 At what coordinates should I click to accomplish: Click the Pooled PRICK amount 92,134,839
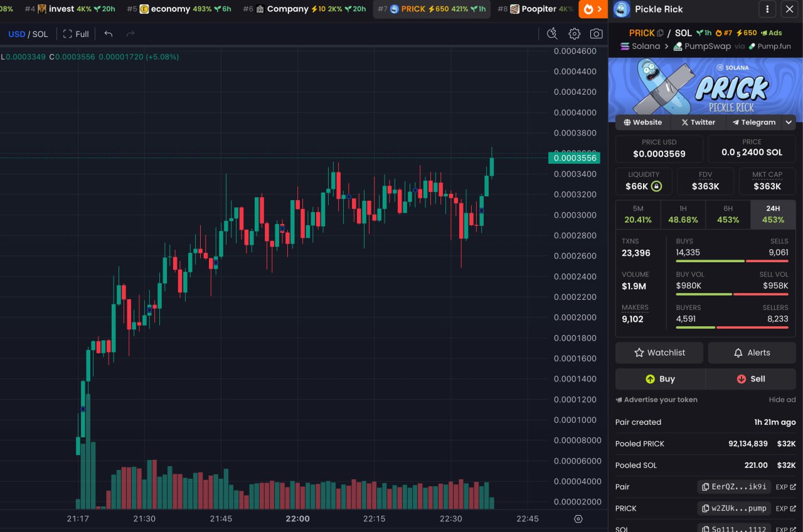point(748,444)
